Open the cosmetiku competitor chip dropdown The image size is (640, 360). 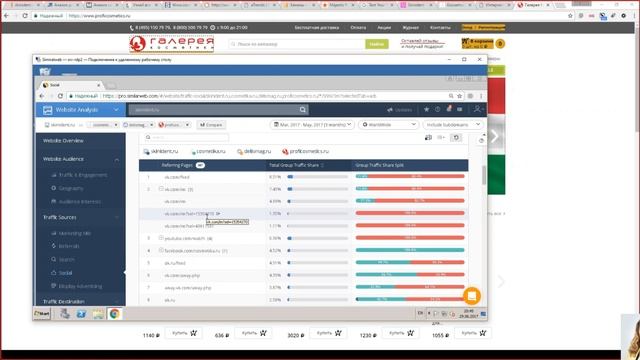[x=116, y=125]
